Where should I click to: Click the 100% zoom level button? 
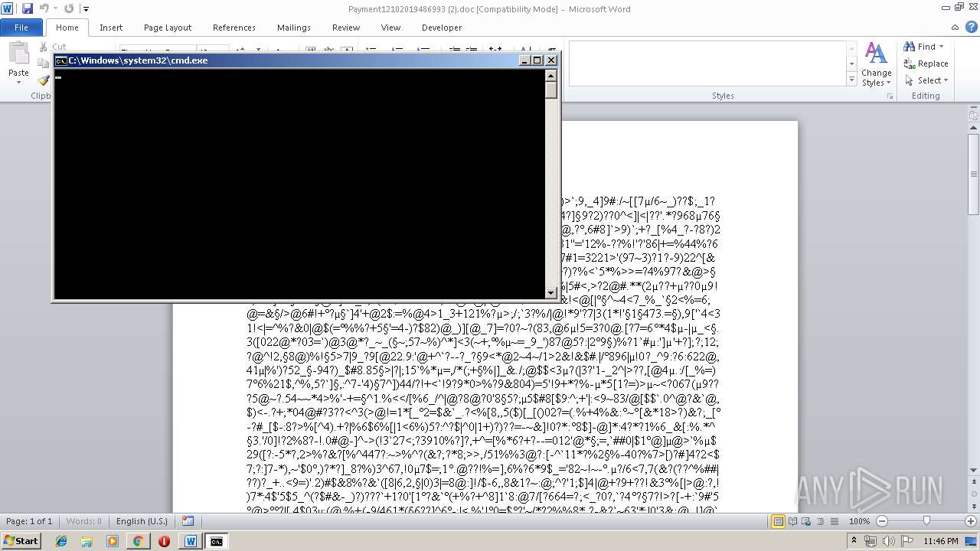[859, 521]
